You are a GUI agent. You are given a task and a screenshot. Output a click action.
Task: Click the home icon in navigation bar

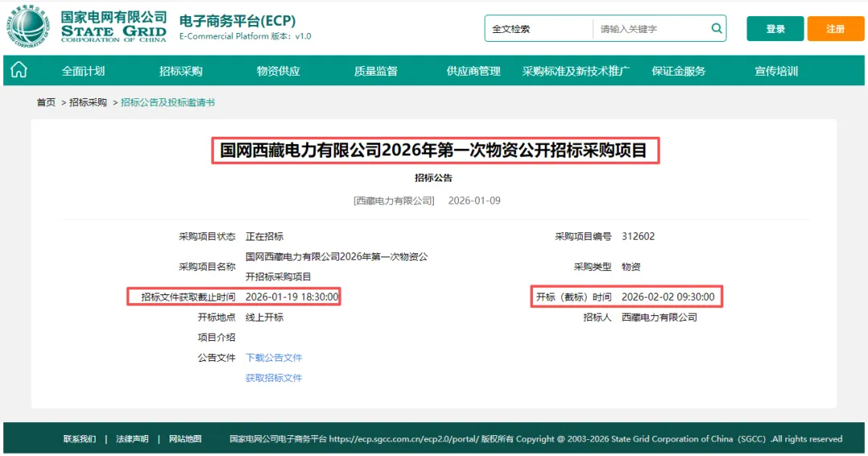coord(18,70)
